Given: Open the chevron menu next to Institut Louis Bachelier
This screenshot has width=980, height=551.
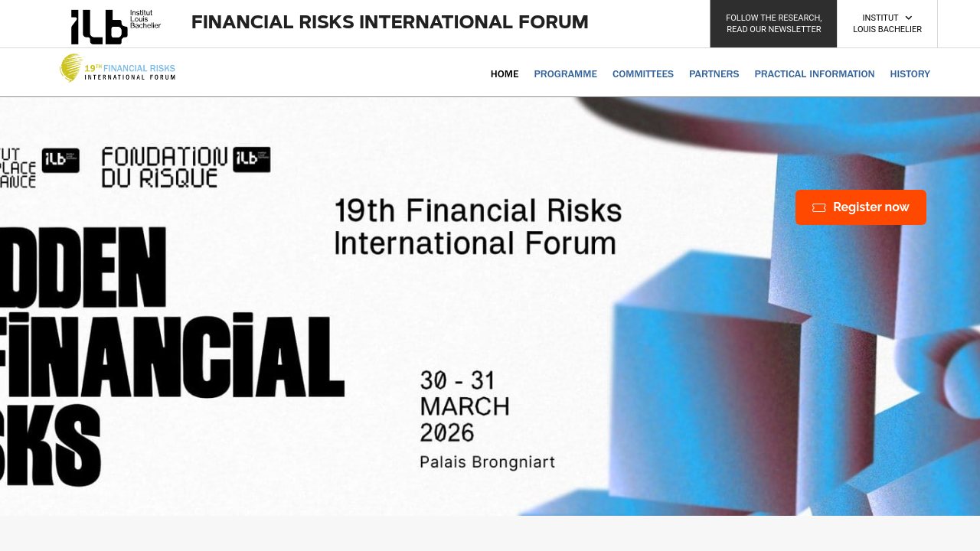Looking at the screenshot, I should pos(909,18).
